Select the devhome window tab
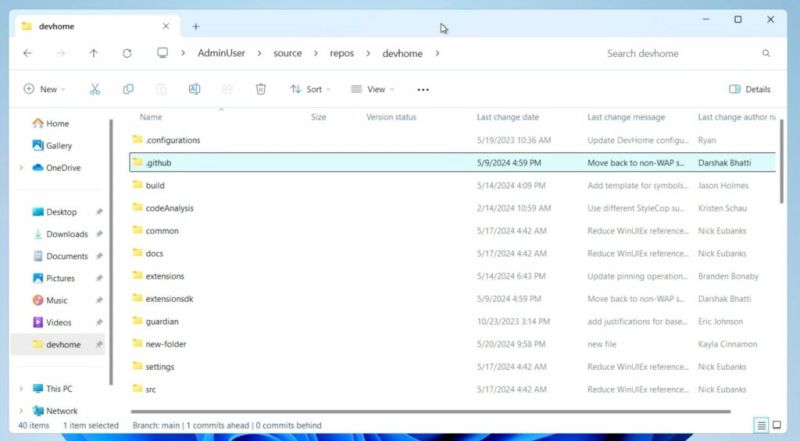 click(x=97, y=26)
